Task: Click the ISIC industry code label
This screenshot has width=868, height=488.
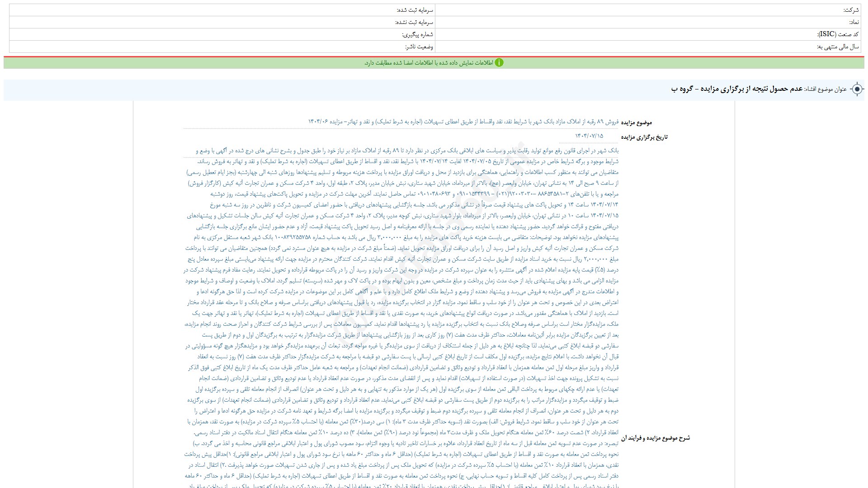Action: (x=838, y=34)
